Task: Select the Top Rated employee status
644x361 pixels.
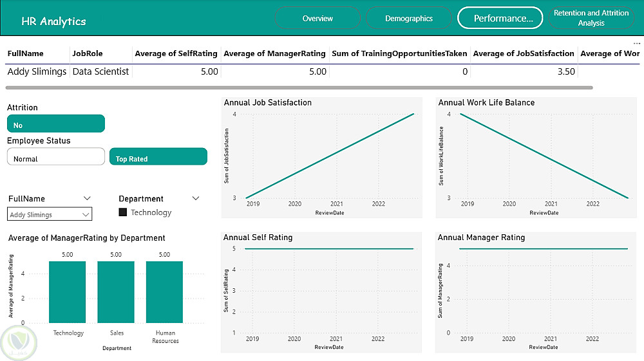Action: 158,158
